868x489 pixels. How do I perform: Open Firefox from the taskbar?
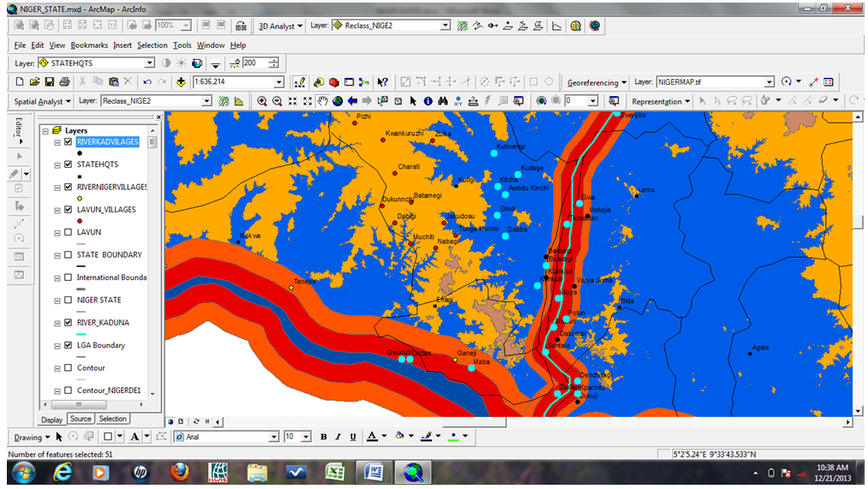coord(179,472)
